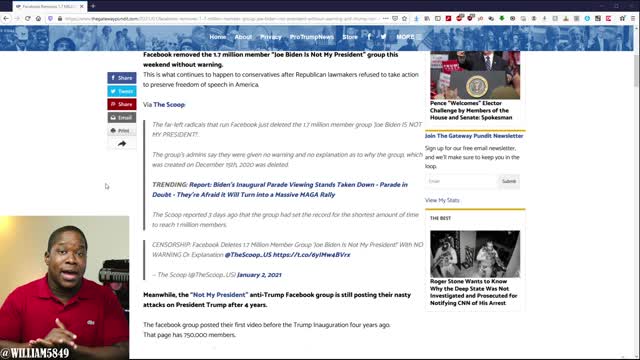Open page actions three-dot menu

point(385,18)
